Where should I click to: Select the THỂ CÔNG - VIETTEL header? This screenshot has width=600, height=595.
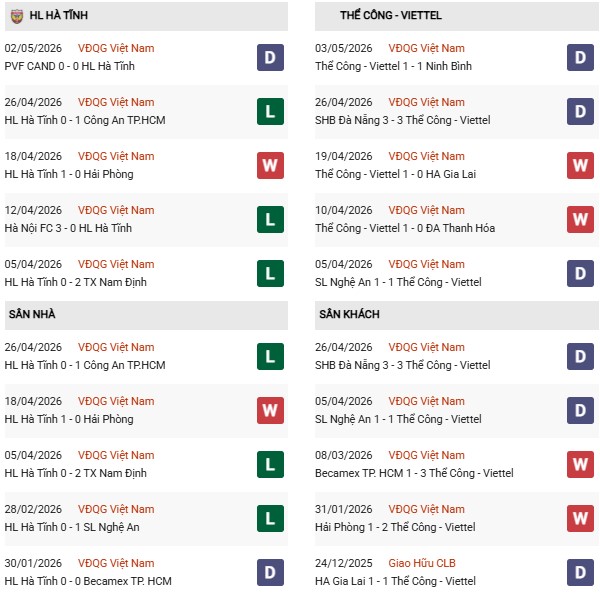[x=457, y=16]
